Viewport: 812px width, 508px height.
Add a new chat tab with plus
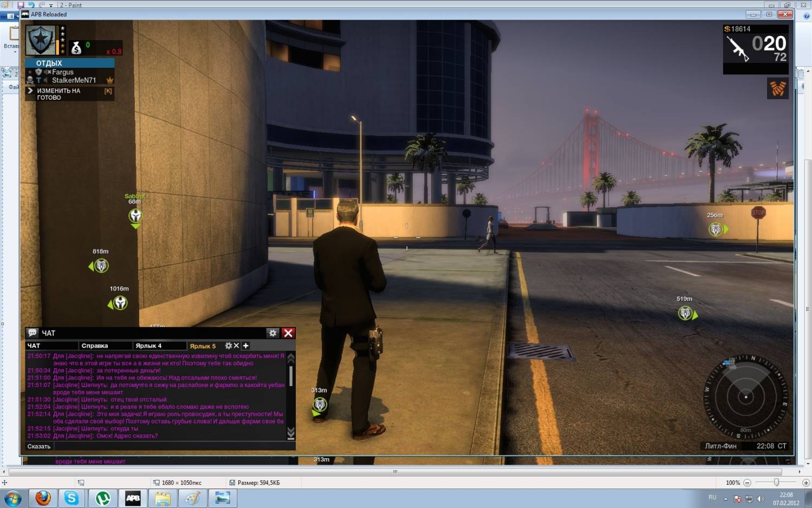tap(245, 345)
